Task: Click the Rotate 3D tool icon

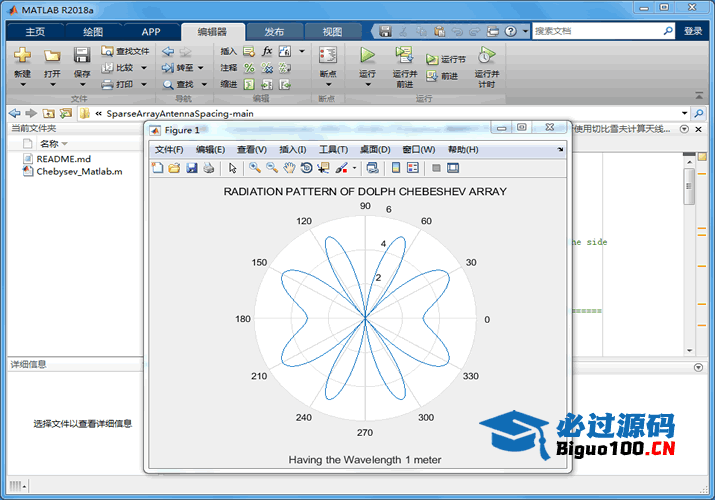Action: pyautogui.click(x=306, y=168)
